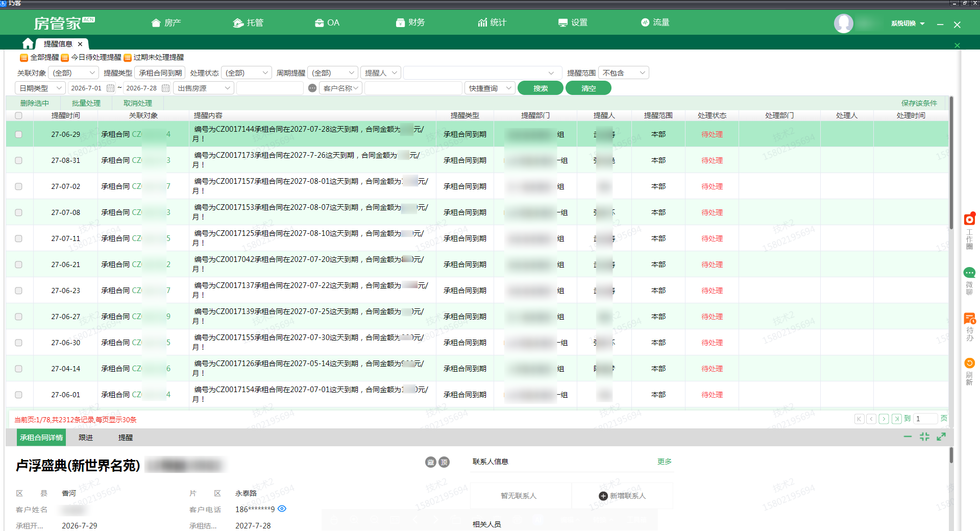The height and width of the screenshot is (531, 980).
Task: Open the 财务 module
Action: (x=410, y=22)
